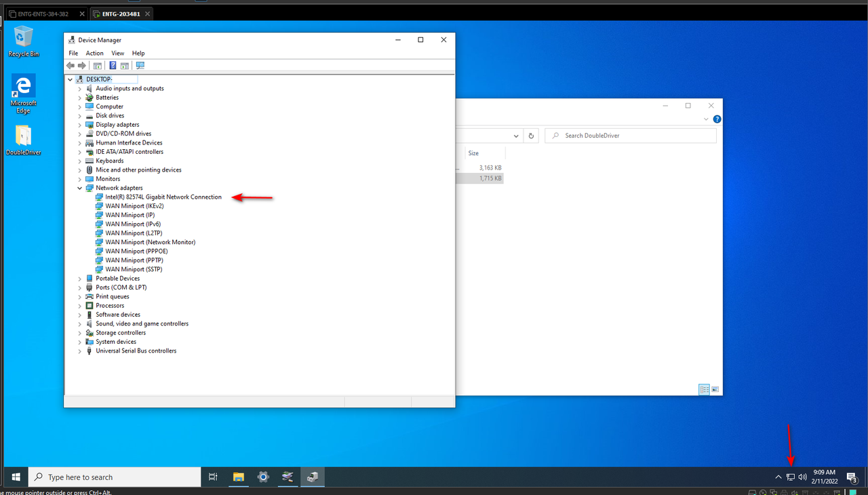
Task: Switch to the Device Manager taskbar icon
Action: [x=313, y=477]
